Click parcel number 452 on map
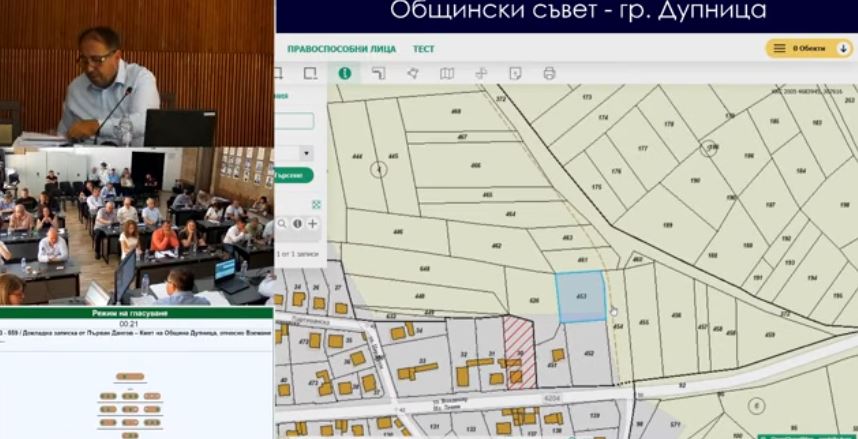858x439 pixels. (x=589, y=353)
